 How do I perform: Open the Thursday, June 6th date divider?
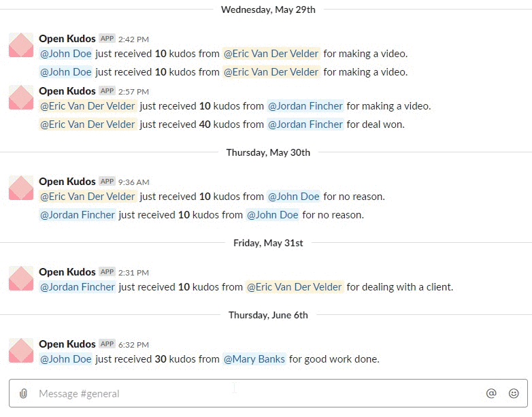268,315
